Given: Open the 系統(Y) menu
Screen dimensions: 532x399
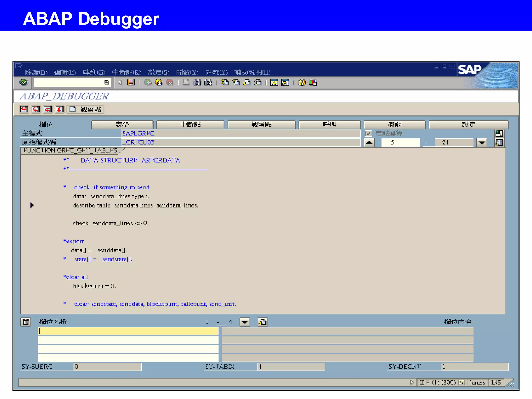Looking at the screenshot, I should (216, 72).
